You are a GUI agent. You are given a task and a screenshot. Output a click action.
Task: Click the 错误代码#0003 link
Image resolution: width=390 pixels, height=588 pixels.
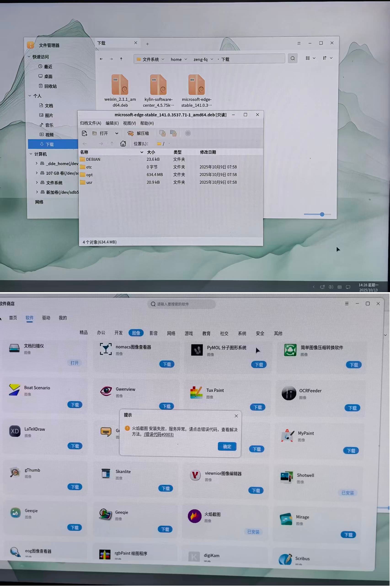coord(159,435)
